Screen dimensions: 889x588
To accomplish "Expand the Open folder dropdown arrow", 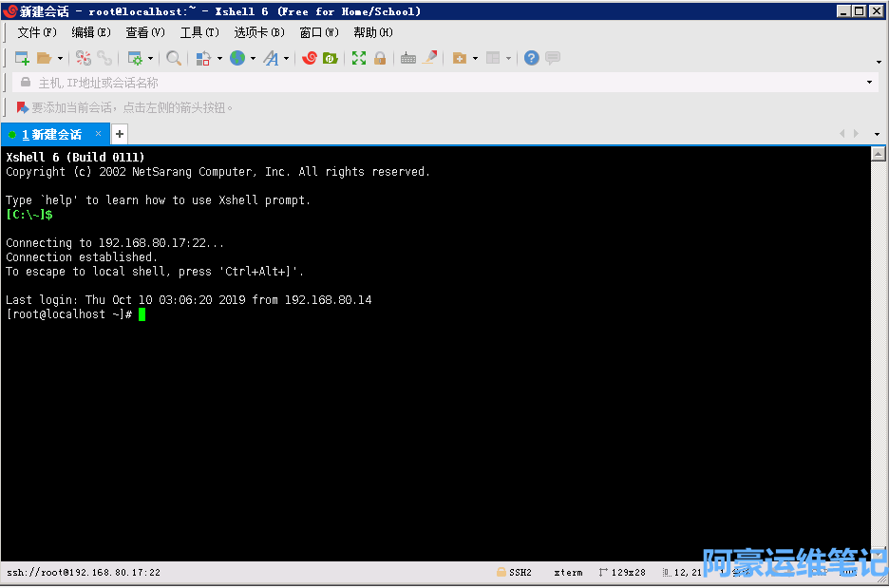I will [60, 58].
